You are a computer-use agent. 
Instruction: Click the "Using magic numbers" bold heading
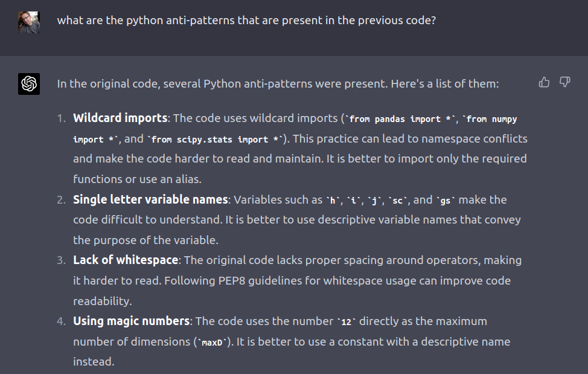pyautogui.click(x=132, y=321)
